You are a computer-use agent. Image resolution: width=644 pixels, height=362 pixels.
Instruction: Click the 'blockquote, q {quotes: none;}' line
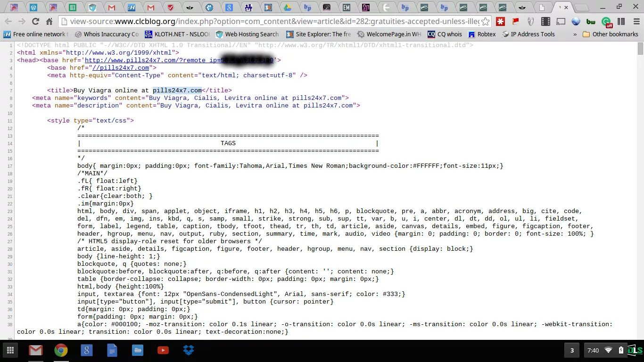click(132, 264)
